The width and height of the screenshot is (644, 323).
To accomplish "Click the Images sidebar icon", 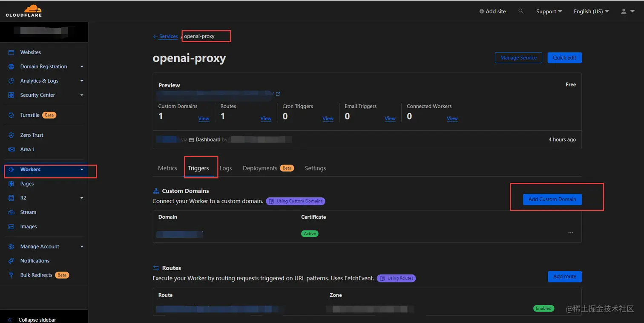I will coord(11,227).
